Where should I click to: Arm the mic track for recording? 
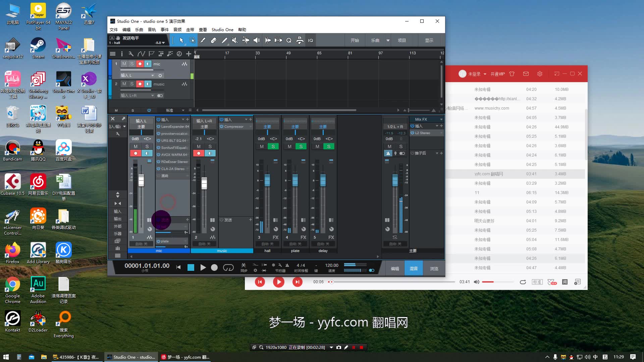click(140, 64)
